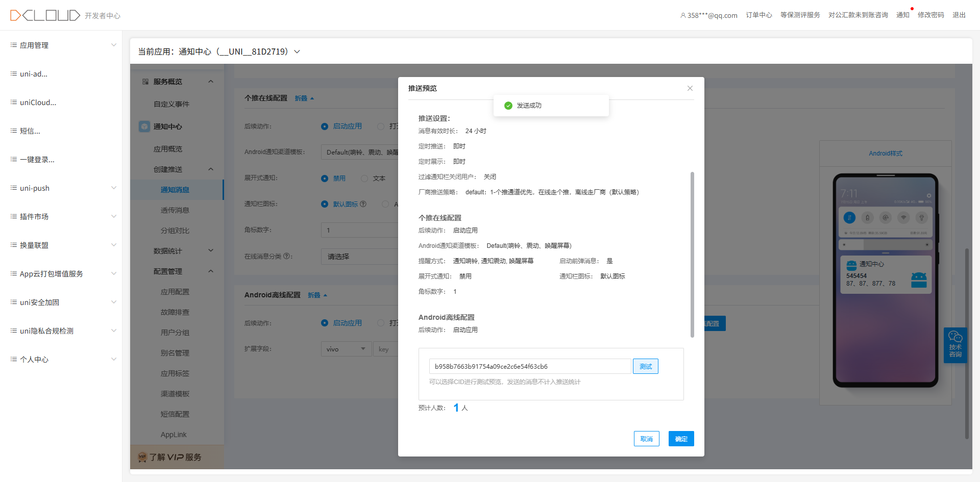Collapse the 配置管理 submenu
Viewport: 980px width, 482px height.
[211, 271]
